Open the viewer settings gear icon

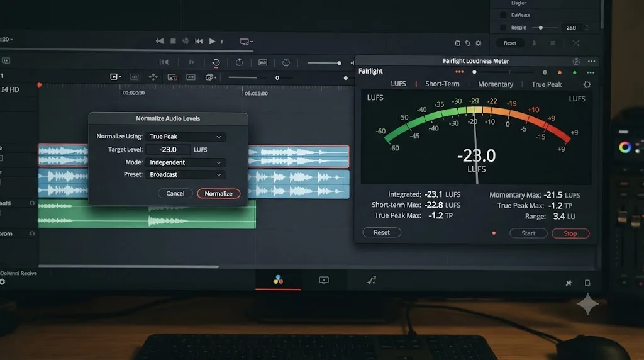[x=479, y=43]
